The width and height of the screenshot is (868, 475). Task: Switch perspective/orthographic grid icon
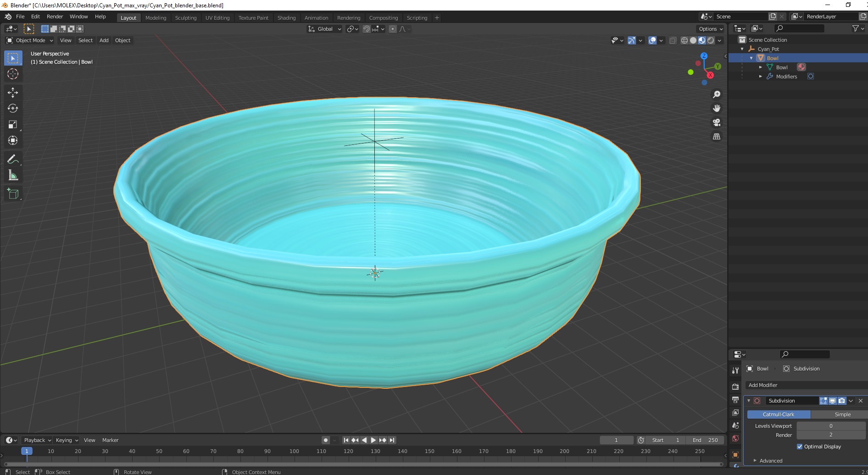click(716, 137)
